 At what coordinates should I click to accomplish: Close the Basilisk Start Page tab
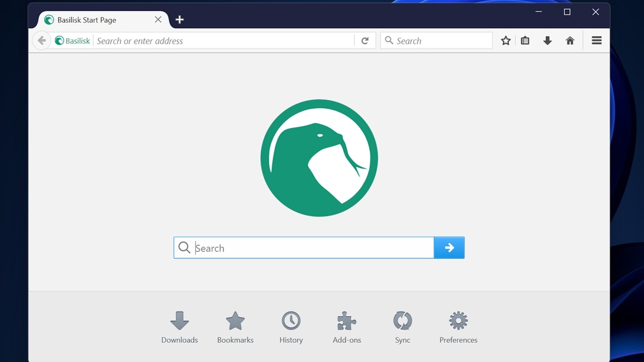[x=157, y=19]
